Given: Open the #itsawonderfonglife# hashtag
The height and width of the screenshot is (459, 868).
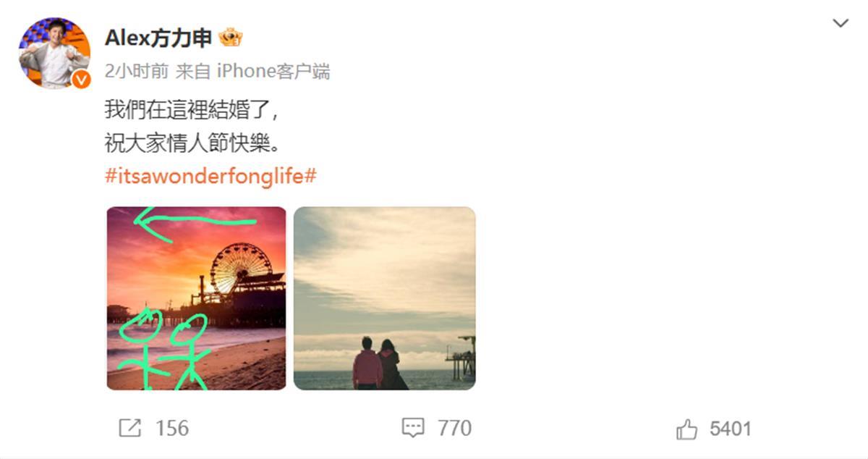Looking at the screenshot, I should (210, 176).
